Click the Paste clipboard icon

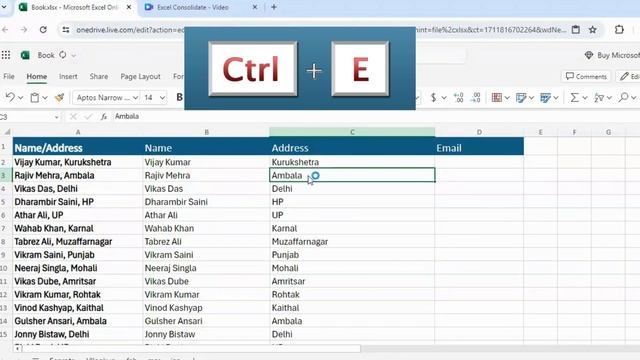[35, 98]
